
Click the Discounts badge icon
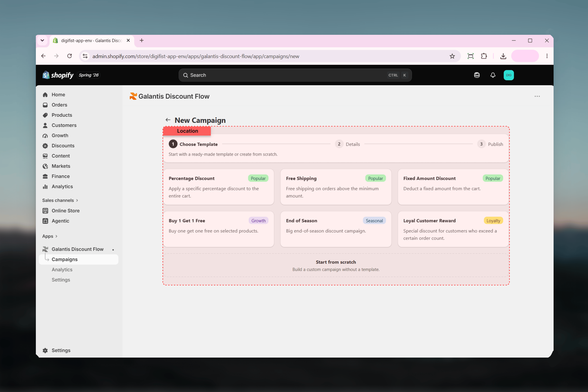pos(45,146)
